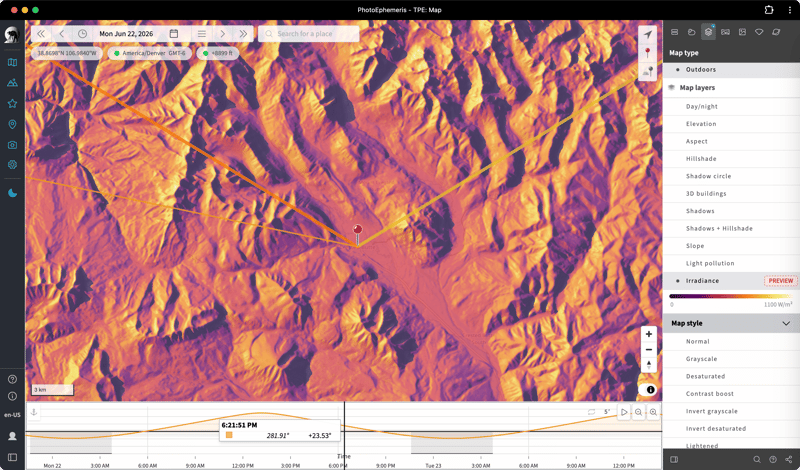Viewport: 800px width, 470px height.
Task: Jump forward with double right chevrons
Action: coord(243,34)
